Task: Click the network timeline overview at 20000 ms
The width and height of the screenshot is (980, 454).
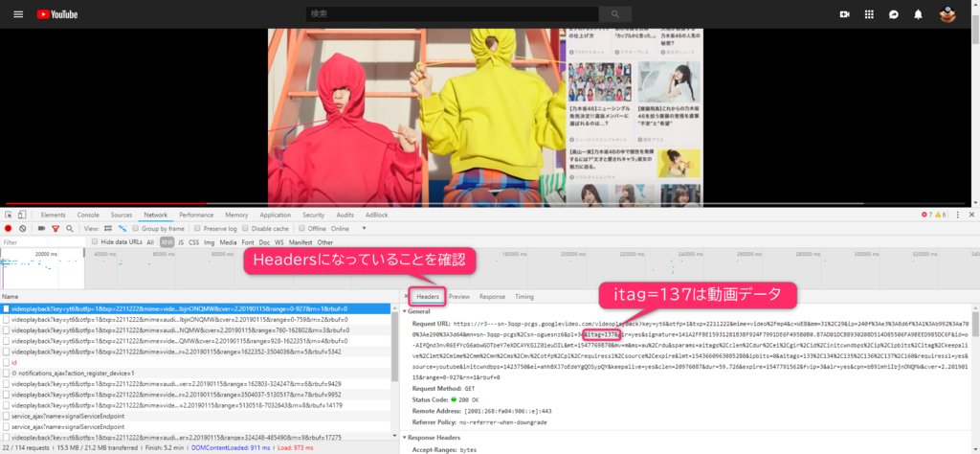Action: click(x=46, y=254)
